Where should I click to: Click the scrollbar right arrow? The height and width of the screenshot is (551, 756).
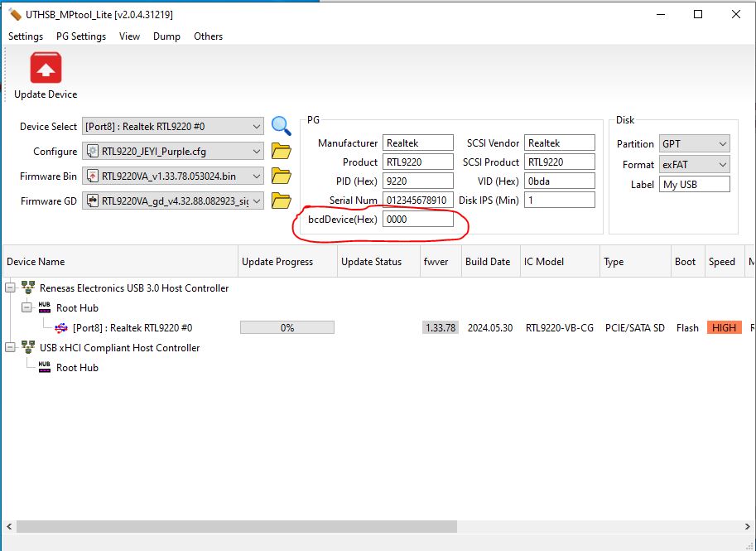click(748, 526)
